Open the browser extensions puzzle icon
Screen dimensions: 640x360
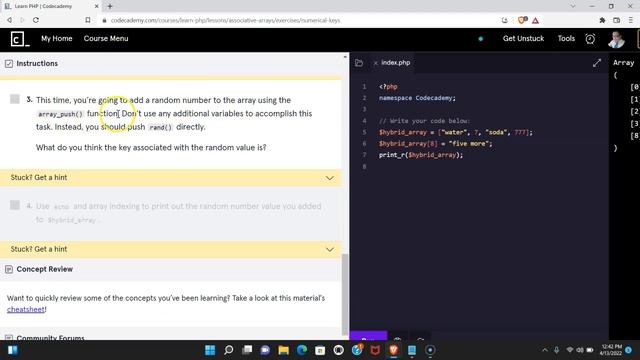[x=602, y=20]
